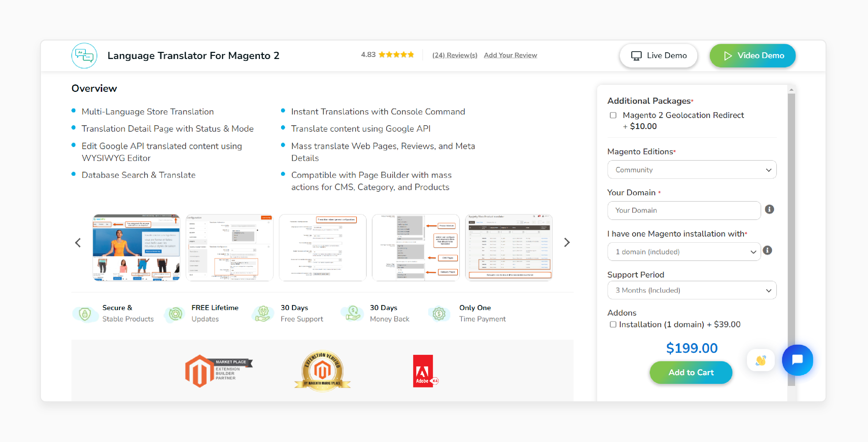868x442 pixels.
Task: Click the $199.00 price text
Action: tap(691, 348)
